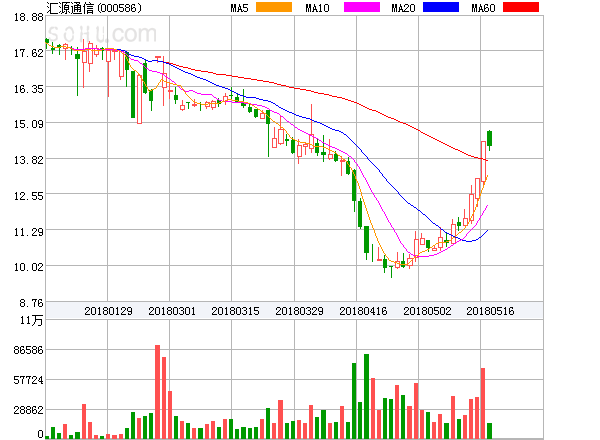Click the red MA60 legend swatch
600x440 pixels.
pos(521,7)
